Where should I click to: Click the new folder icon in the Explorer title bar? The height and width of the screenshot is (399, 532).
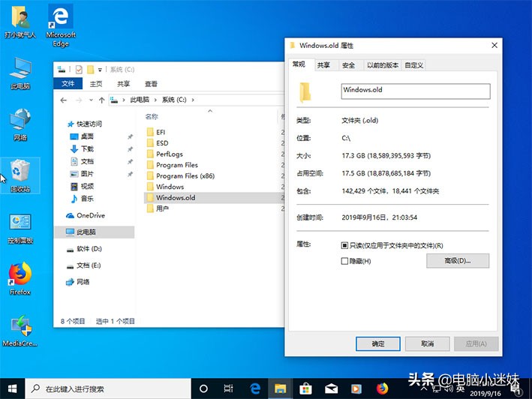[x=90, y=70]
